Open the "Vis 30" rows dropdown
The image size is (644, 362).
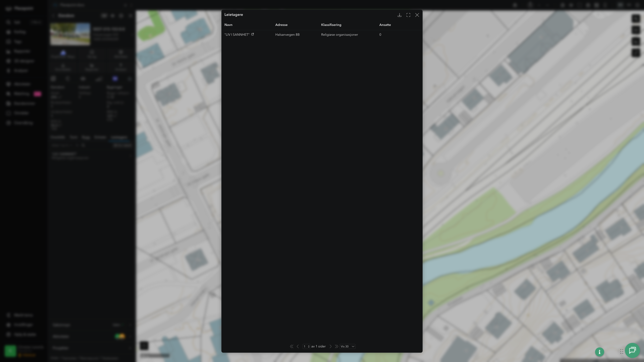(x=347, y=346)
